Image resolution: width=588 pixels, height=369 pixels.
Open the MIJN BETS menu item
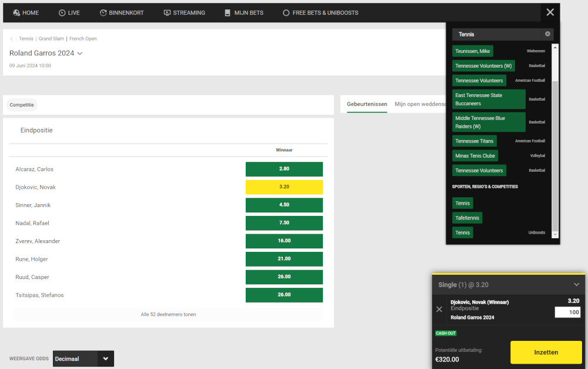(x=244, y=13)
